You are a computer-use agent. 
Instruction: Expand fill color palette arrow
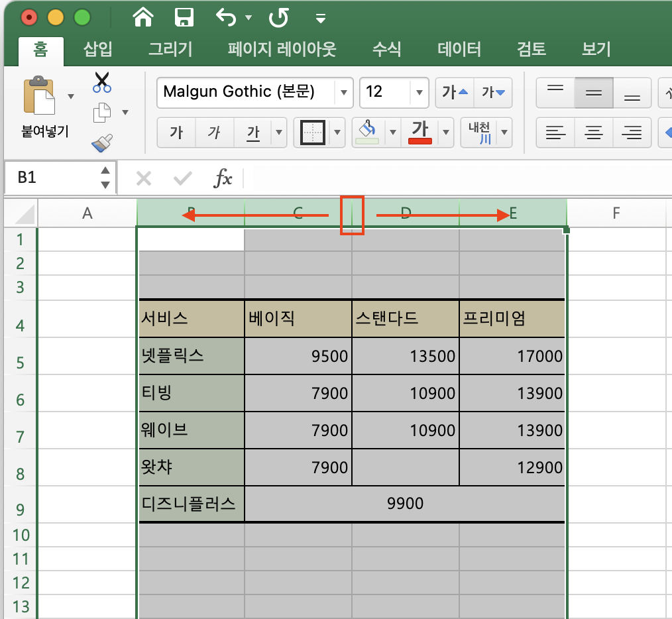tap(392, 133)
